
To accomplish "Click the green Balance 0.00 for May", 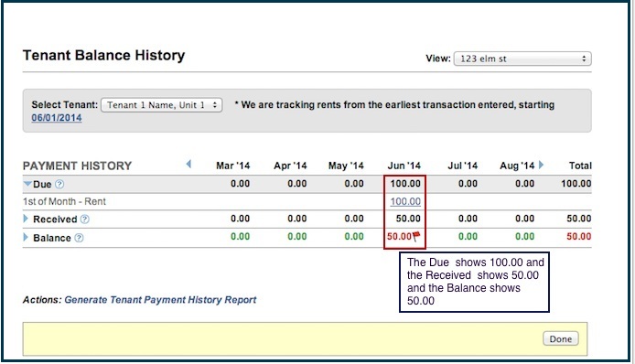I will coord(354,237).
